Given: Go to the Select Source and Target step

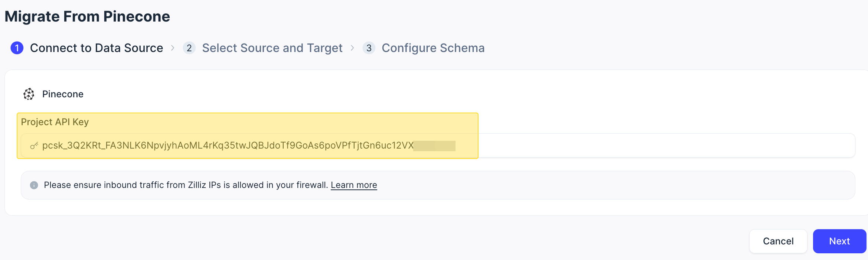Looking at the screenshot, I should (x=272, y=48).
